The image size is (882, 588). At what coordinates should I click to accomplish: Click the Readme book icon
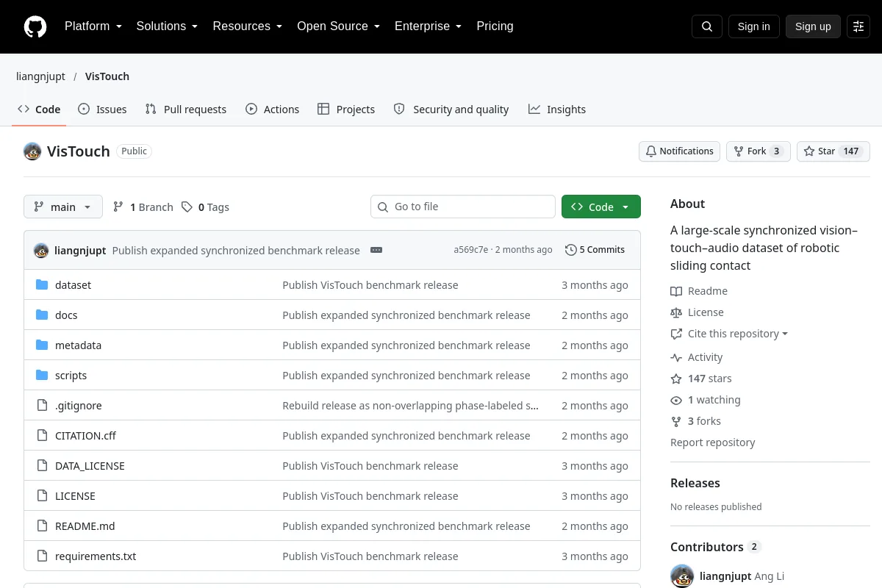[676, 292]
